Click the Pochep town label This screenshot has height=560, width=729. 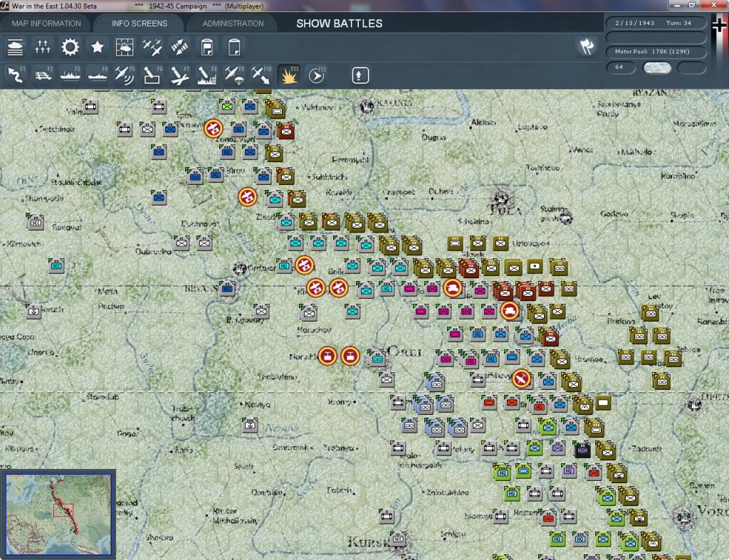pyautogui.click(x=111, y=306)
